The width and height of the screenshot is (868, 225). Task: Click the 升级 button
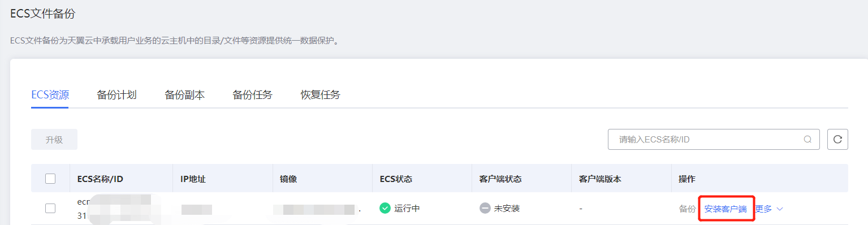point(54,140)
